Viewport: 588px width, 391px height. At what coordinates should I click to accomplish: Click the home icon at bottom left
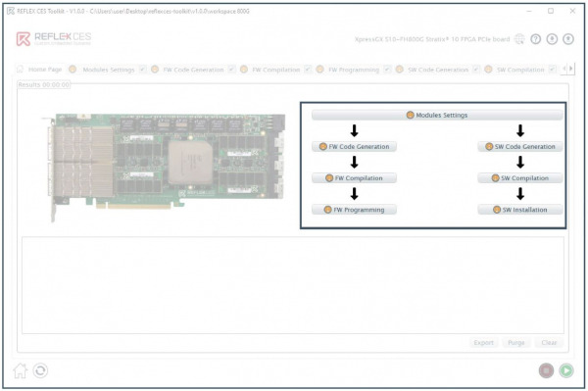coord(21,370)
